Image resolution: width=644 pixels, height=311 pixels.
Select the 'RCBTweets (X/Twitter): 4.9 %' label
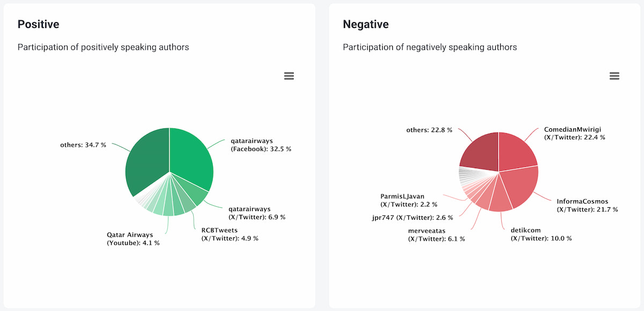230,234
